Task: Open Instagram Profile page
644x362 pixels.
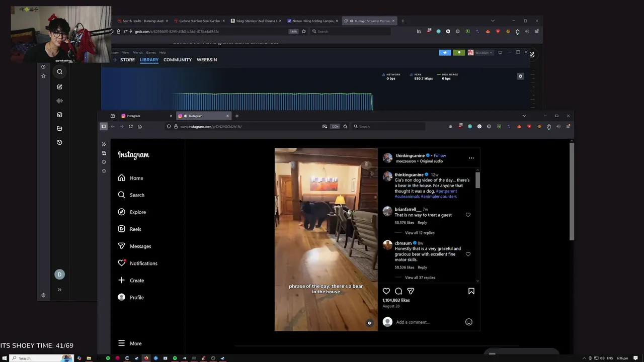Action: pos(131,298)
